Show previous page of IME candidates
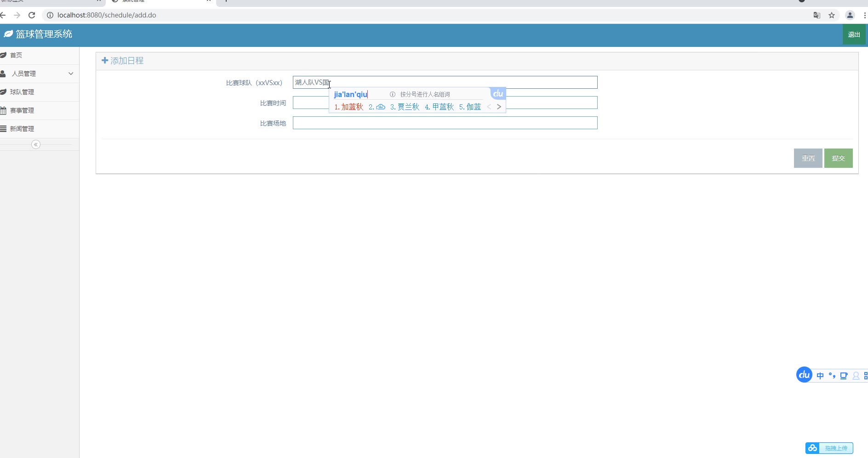 tap(489, 107)
